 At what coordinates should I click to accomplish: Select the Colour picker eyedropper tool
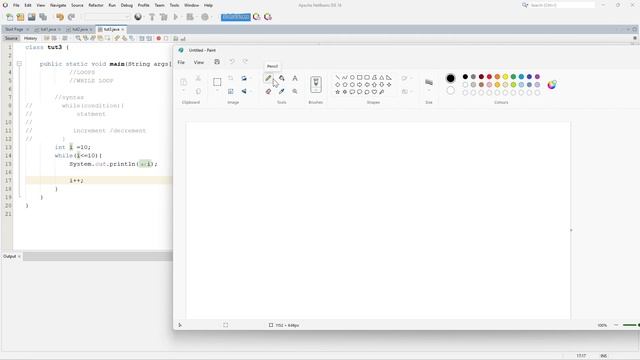coord(282,91)
